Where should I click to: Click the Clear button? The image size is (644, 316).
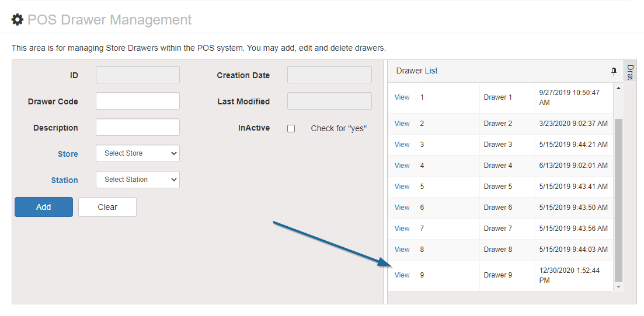pyautogui.click(x=107, y=207)
